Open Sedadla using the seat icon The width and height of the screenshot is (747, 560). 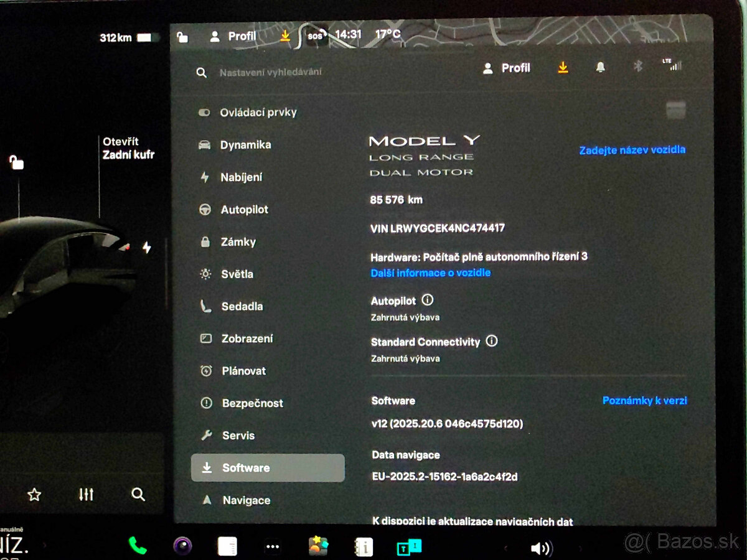206,306
